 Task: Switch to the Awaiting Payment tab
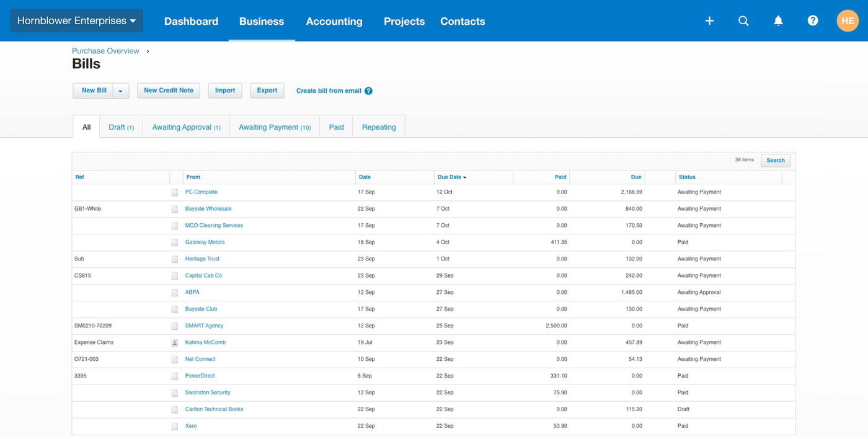[275, 127]
